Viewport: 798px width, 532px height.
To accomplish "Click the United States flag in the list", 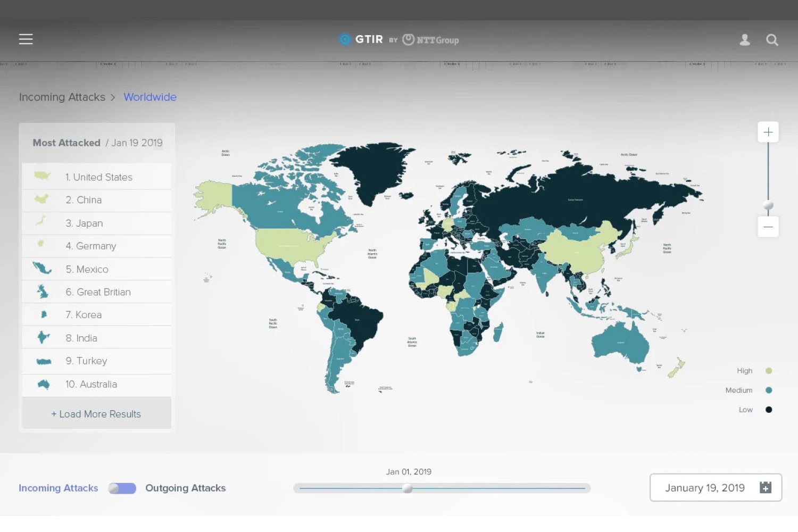I will tap(42, 177).
